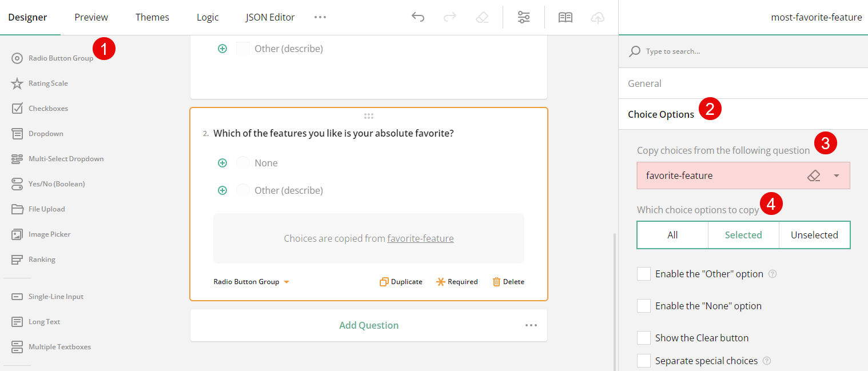Click the Add Question button

pyautogui.click(x=369, y=325)
